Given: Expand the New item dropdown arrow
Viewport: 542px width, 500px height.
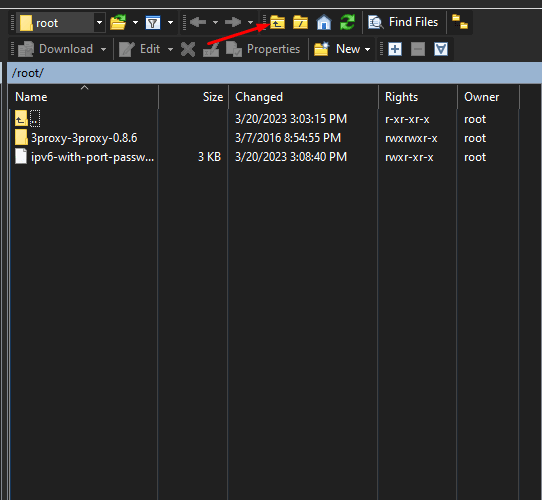Looking at the screenshot, I should pos(368,49).
